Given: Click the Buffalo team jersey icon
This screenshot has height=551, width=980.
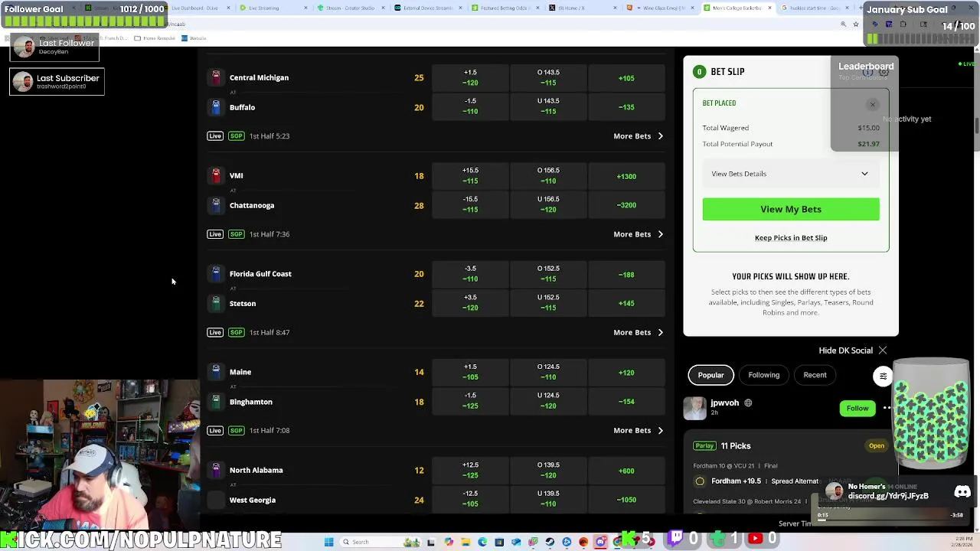Looking at the screenshot, I should (x=216, y=107).
